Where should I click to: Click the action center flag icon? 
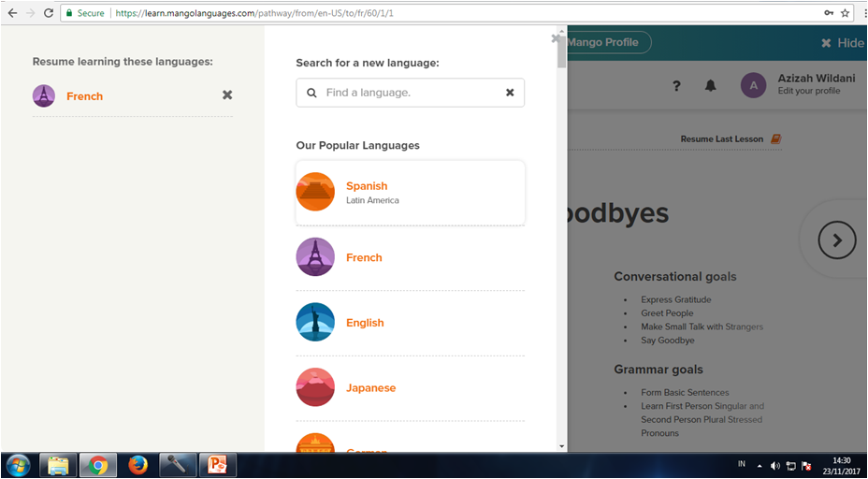tap(806, 466)
